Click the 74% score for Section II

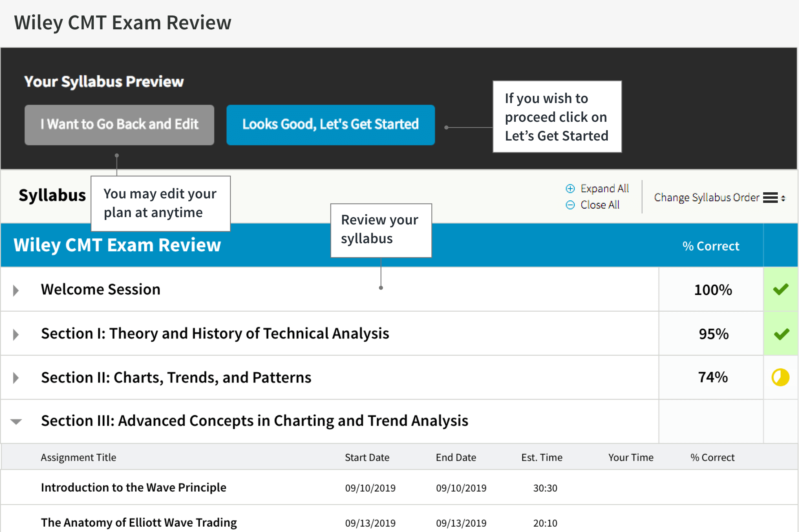(713, 377)
